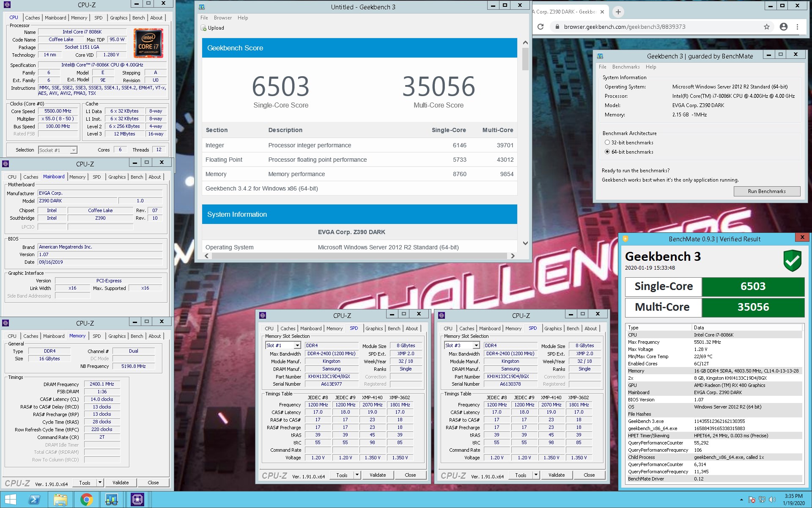Open a new Chrome tab
This screenshot has height=508, width=812.
[x=618, y=12]
